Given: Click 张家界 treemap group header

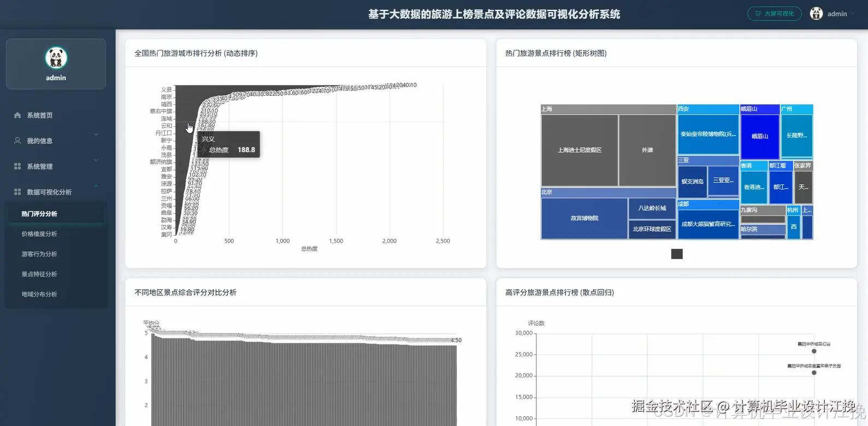Looking at the screenshot, I should click(x=803, y=166).
